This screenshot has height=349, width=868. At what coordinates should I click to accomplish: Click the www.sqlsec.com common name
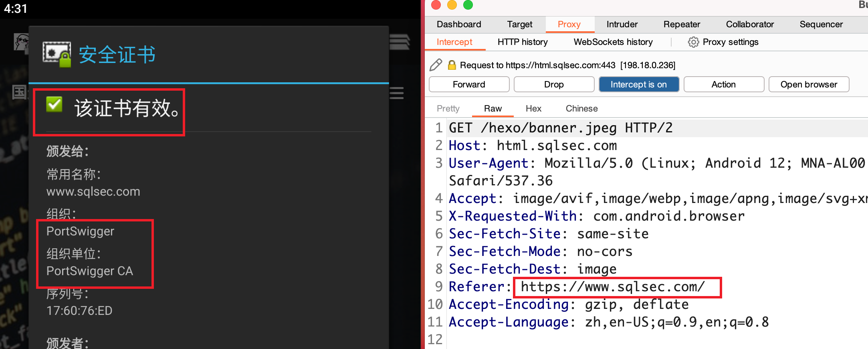pyautogui.click(x=93, y=192)
